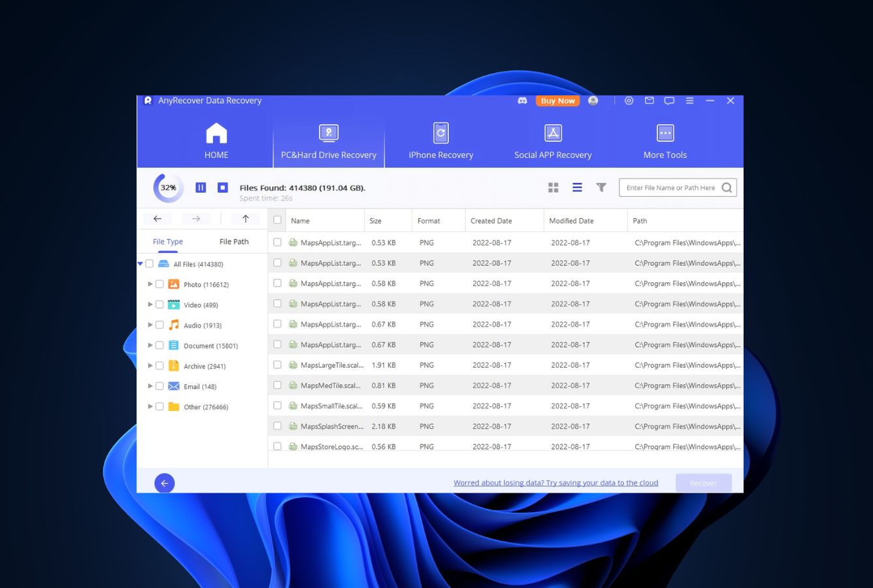Click the AnyRecover app logo
The height and width of the screenshot is (588, 873).
click(148, 101)
